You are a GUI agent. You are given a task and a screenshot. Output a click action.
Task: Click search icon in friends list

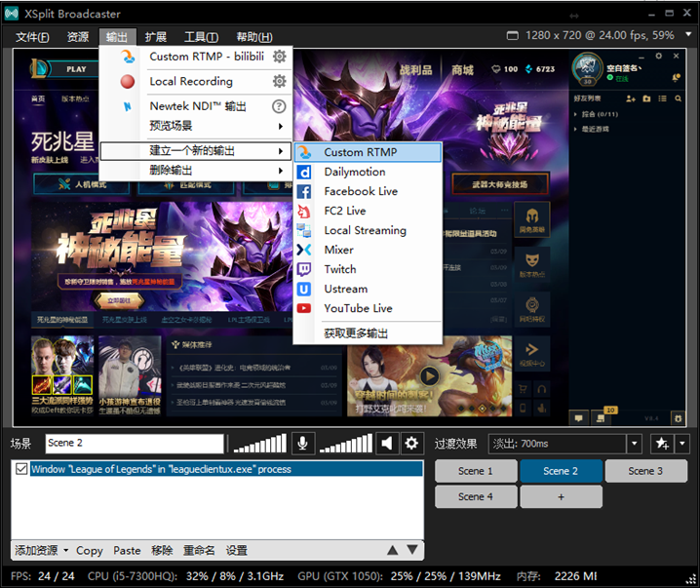(x=679, y=98)
